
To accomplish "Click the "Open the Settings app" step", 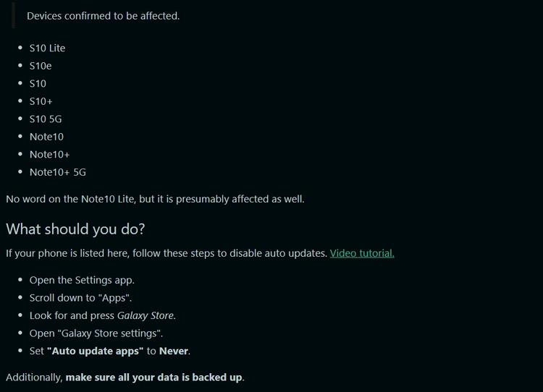I will [x=82, y=280].
